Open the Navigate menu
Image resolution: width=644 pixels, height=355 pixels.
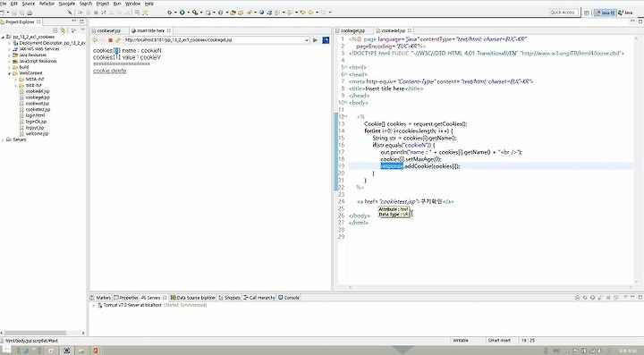point(67,4)
